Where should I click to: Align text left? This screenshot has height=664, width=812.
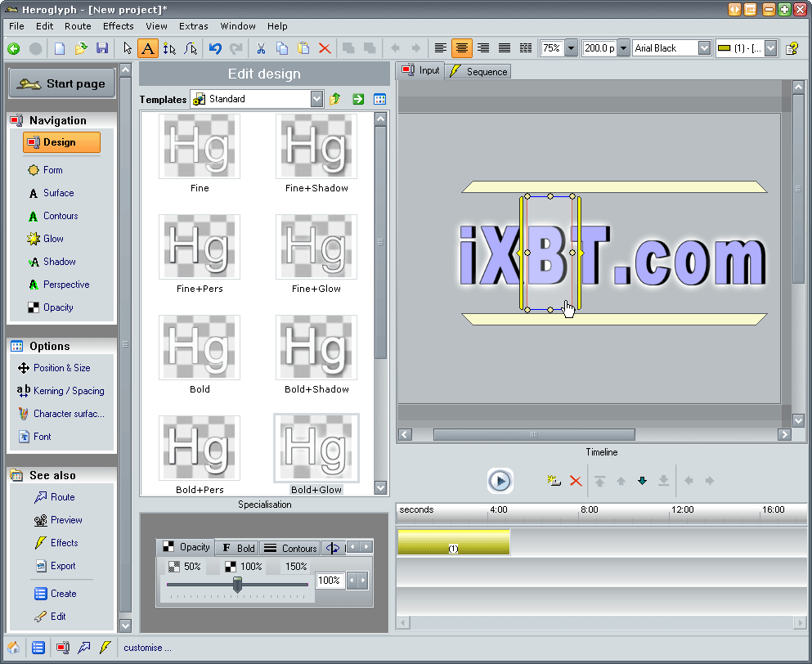tap(441, 49)
